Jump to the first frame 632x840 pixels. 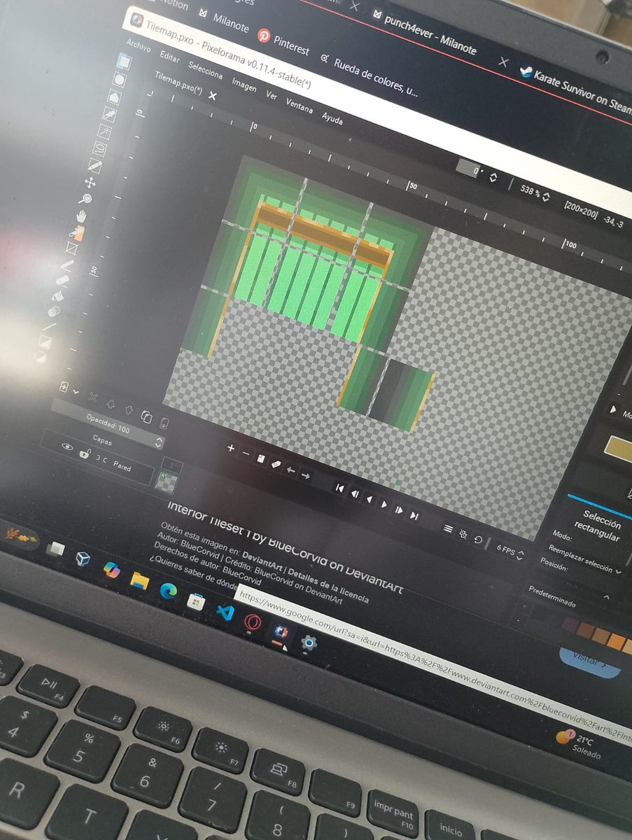click(339, 489)
